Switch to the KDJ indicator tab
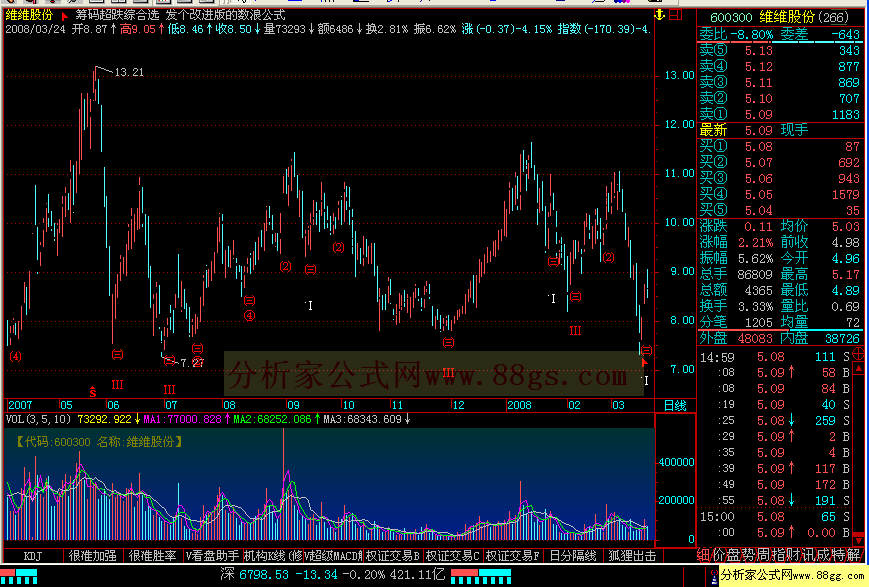This screenshot has width=869, height=587. [33, 556]
